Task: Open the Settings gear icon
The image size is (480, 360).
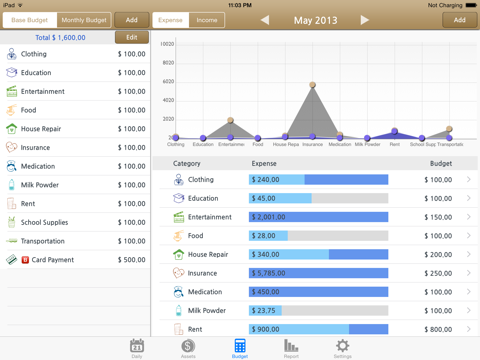Action: point(342,346)
